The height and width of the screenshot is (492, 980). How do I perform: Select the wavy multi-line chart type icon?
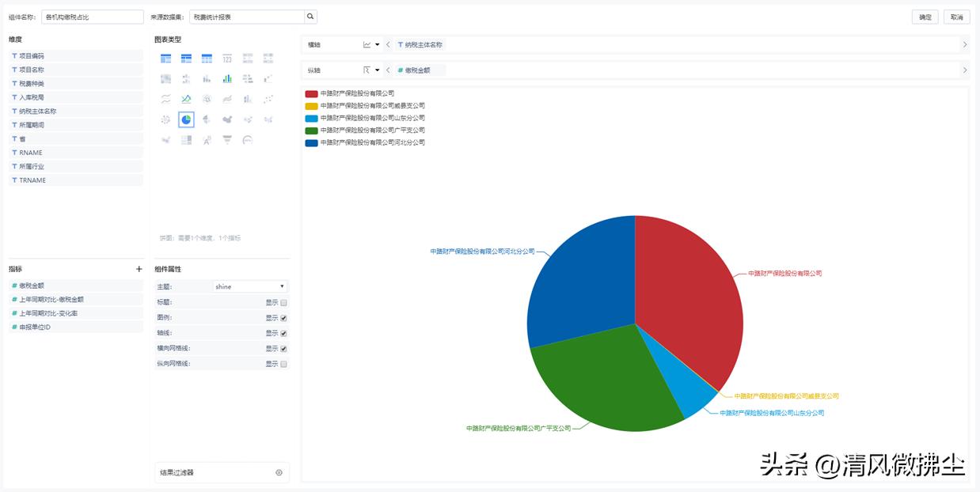pos(165,99)
